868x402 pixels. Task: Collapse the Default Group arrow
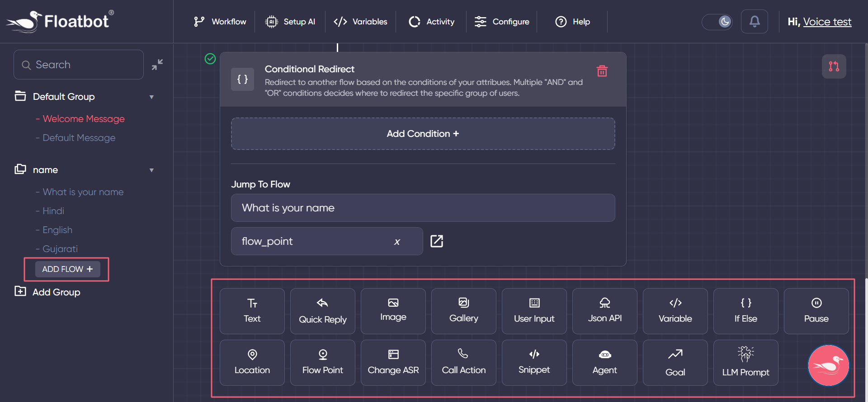click(151, 97)
